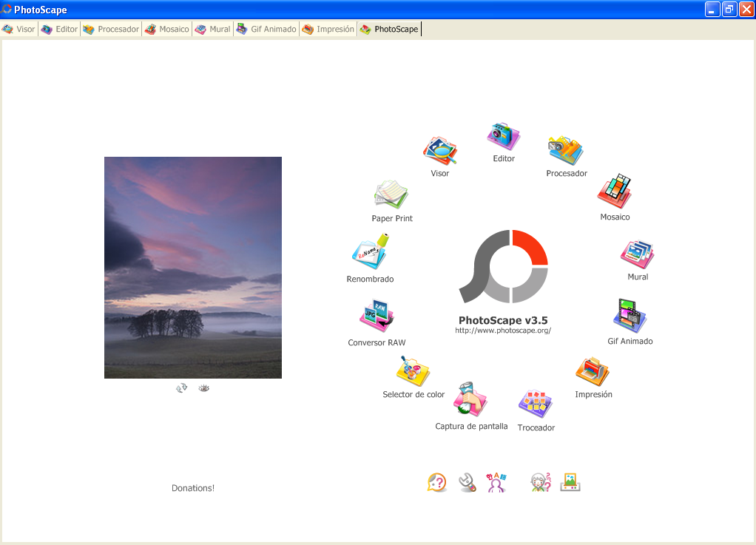Image resolution: width=756 pixels, height=545 pixels.
Task: Launch Gif Animado creator icon
Action: [630, 314]
